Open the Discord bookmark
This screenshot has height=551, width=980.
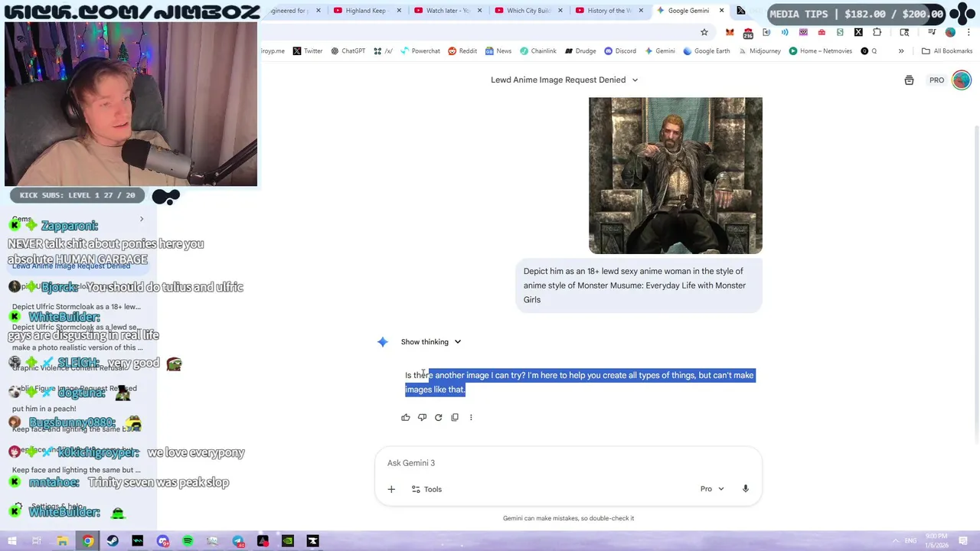tap(620, 51)
